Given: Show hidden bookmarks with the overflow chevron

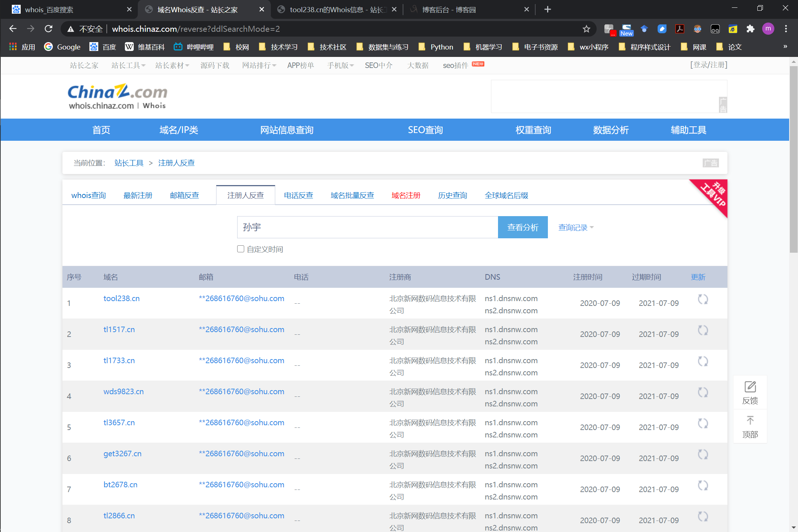Looking at the screenshot, I should click(785, 47).
